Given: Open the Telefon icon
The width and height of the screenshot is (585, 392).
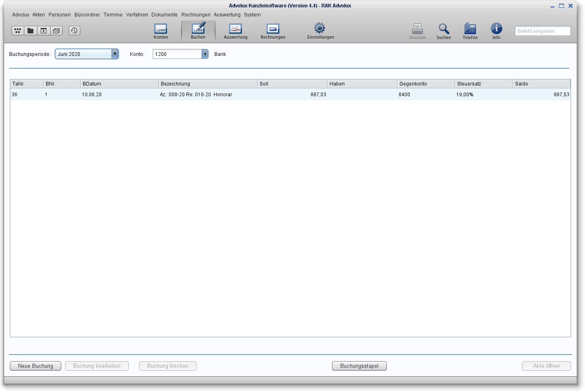Looking at the screenshot, I should click(x=470, y=31).
